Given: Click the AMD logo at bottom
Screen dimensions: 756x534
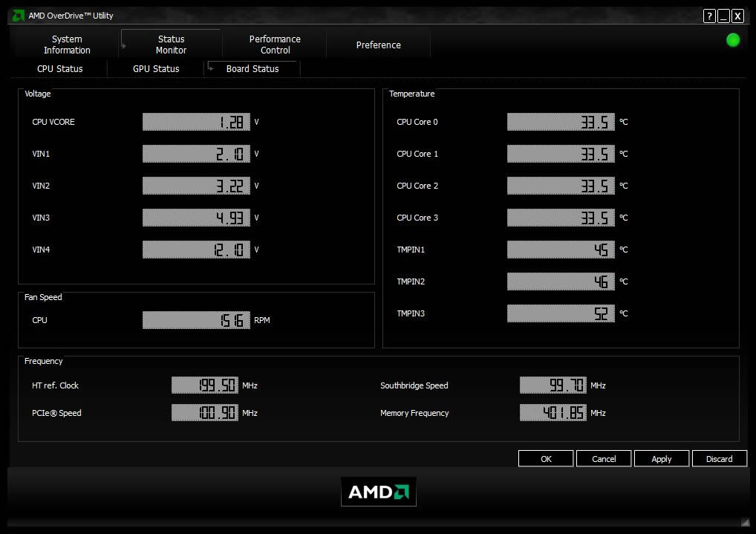Looking at the screenshot, I should 379,492.
